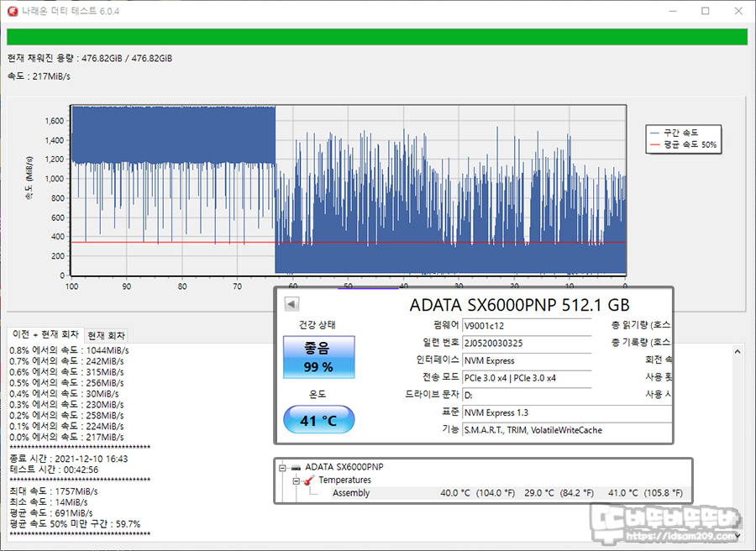Click the log line 0.3% 에서의 속도 : 230MiB/s
Viewport: 756px width, 551px height.
tap(66, 405)
